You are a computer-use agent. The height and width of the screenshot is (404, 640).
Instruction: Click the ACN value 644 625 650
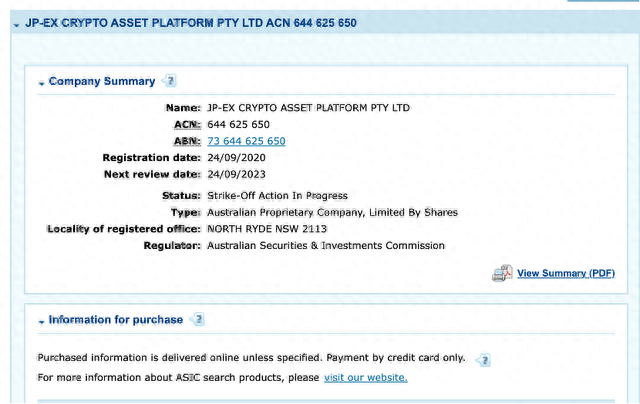[x=238, y=124]
